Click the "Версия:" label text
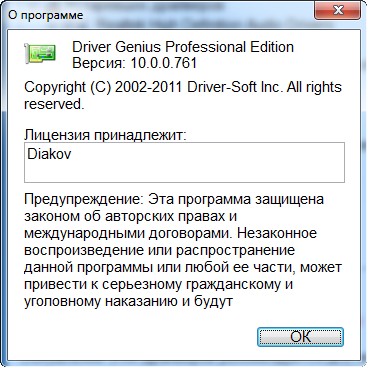The image size is (368, 368). (99, 63)
